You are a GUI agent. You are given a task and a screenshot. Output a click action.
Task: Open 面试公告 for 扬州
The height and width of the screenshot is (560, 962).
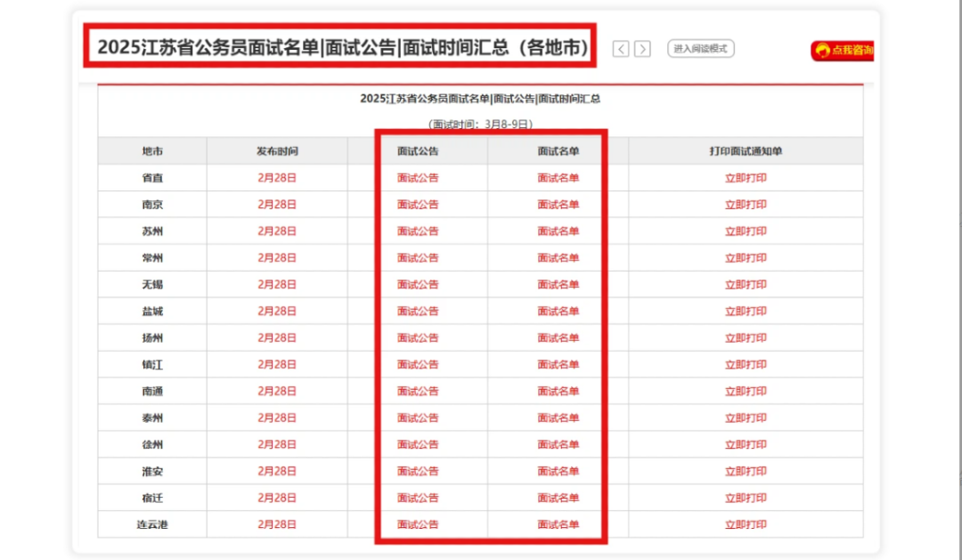tap(418, 338)
